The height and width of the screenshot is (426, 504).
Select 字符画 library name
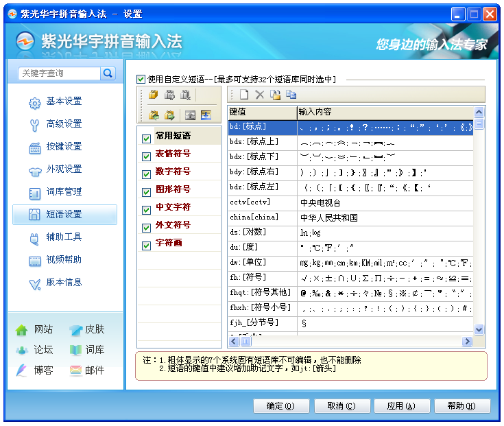click(x=169, y=243)
